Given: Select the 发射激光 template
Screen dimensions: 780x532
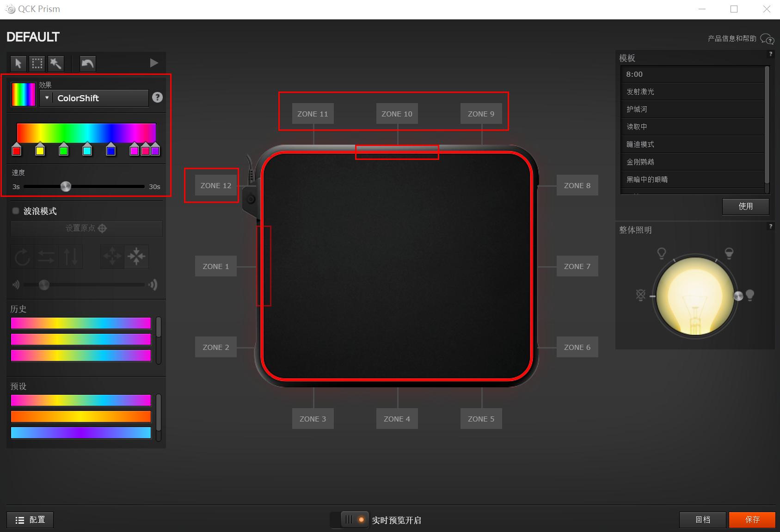Looking at the screenshot, I should 692,92.
